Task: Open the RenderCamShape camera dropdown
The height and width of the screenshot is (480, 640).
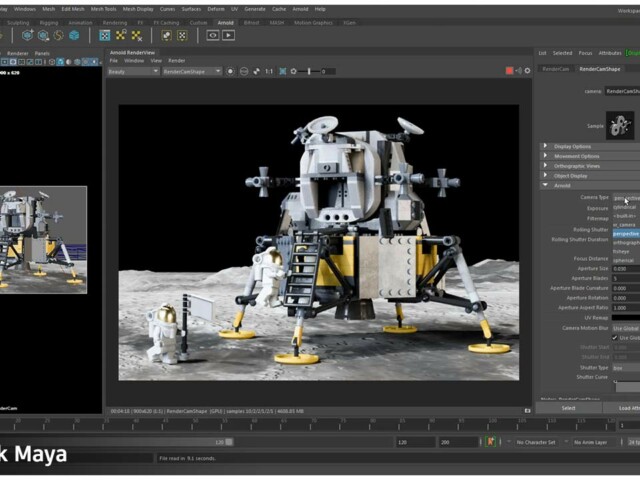Action: coord(190,71)
